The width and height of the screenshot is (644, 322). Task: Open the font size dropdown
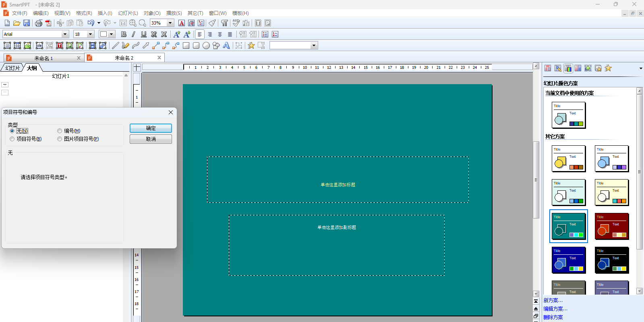[91, 34]
